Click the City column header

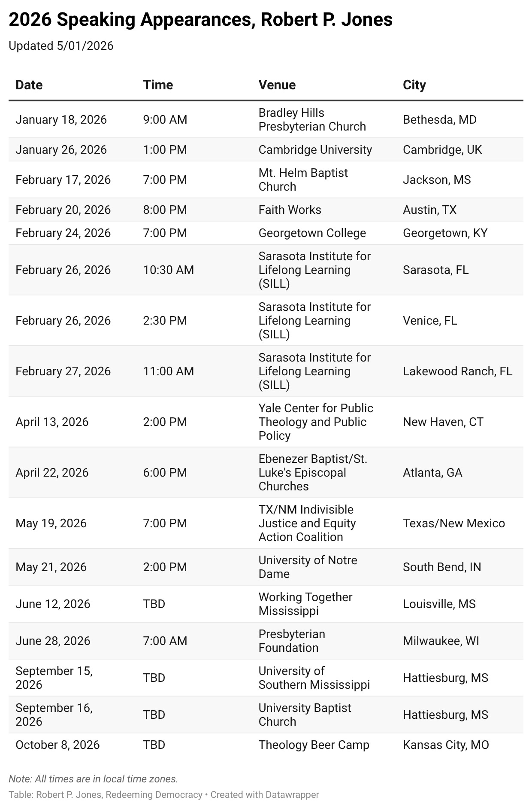414,85
